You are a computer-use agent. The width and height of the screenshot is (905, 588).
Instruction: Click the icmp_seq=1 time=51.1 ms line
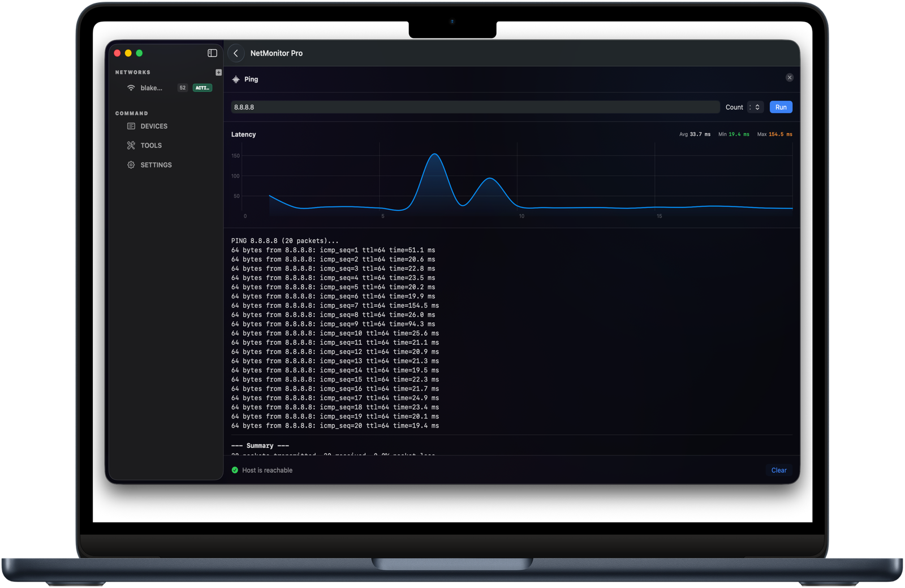[333, 250]
